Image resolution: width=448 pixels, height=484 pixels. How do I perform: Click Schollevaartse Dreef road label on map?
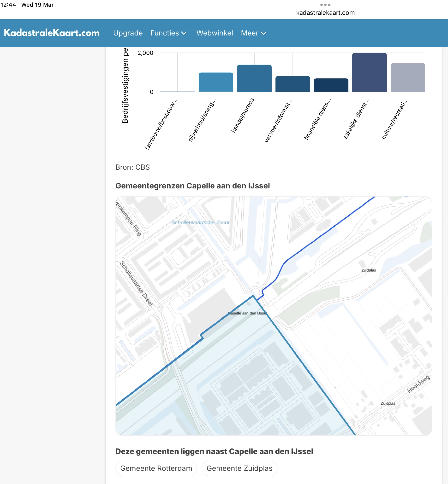tap(137, 283)
